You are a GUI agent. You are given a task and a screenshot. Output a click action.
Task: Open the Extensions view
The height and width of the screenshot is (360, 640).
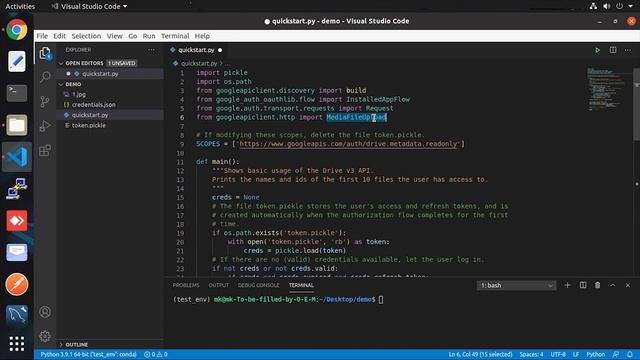coord(45,150)
